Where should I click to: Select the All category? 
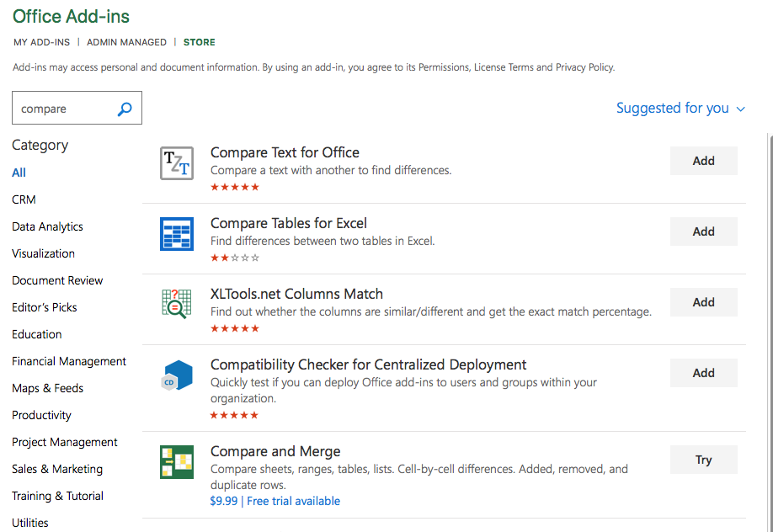pyautogui.click(x=19, y=173)
